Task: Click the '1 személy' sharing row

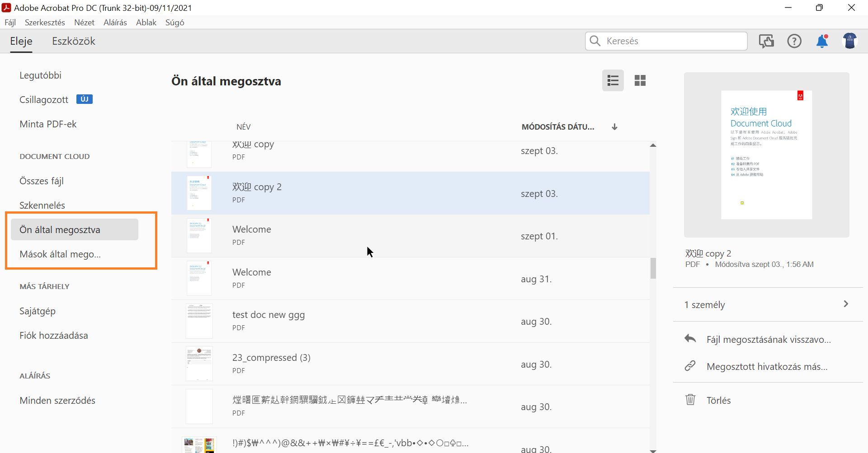Action: [768, 304]
